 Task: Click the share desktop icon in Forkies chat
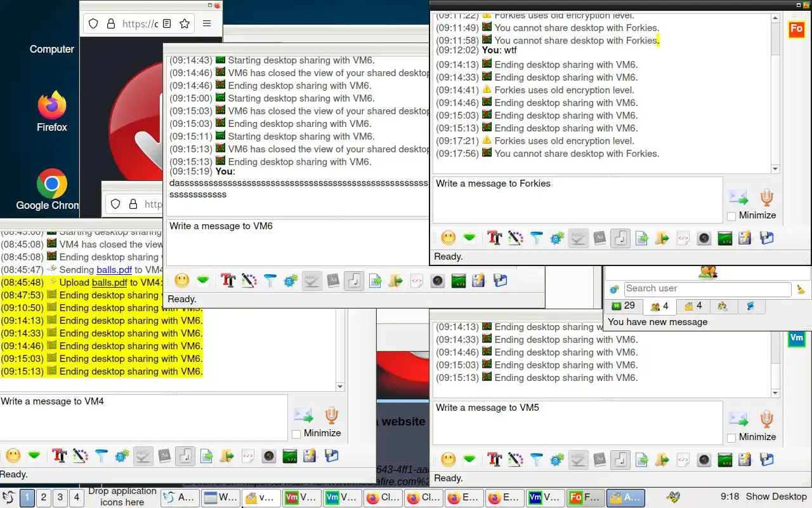click(725, 238)
